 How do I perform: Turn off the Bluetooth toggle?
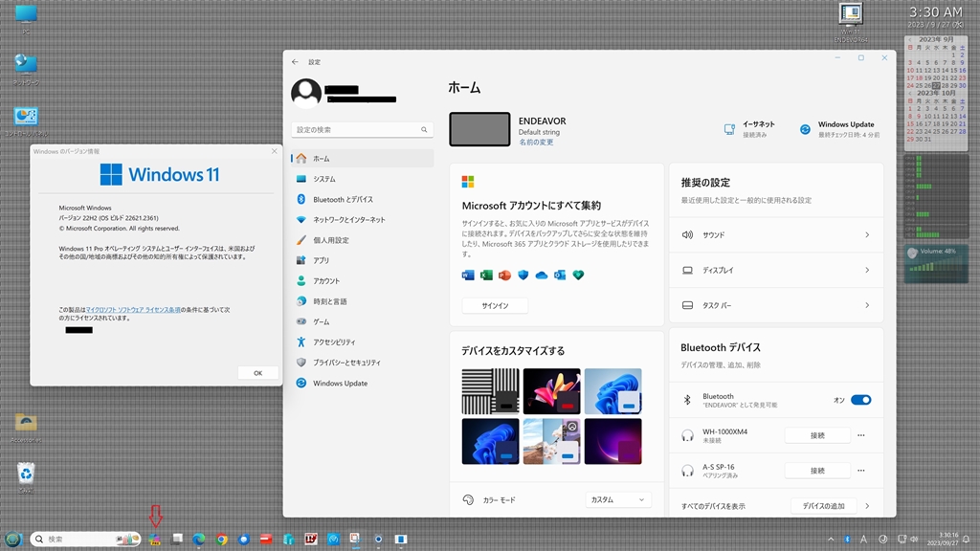[860, 400]
